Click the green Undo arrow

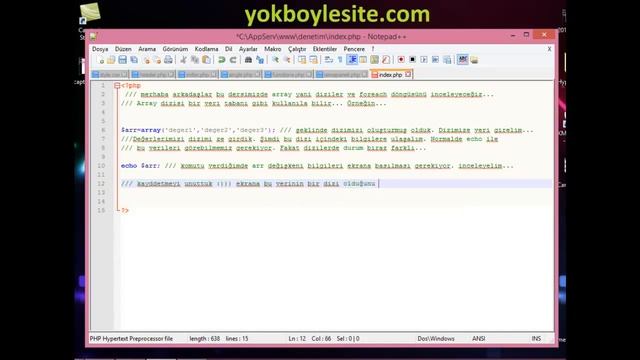[222, 60]
